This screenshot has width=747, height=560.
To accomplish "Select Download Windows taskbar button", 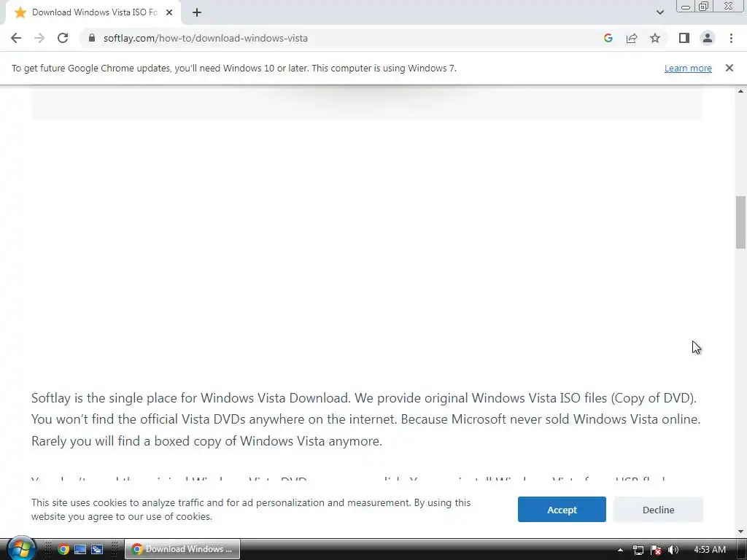I will click(182, 549).
